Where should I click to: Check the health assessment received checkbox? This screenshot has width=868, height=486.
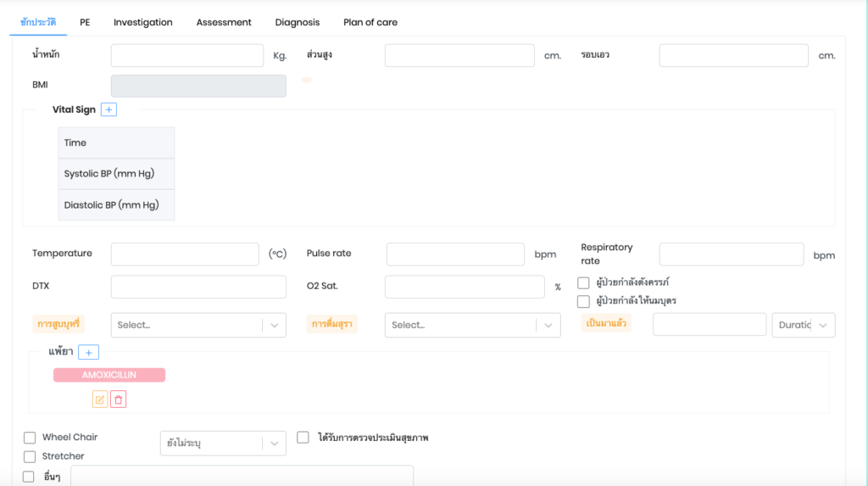point(303,438)
